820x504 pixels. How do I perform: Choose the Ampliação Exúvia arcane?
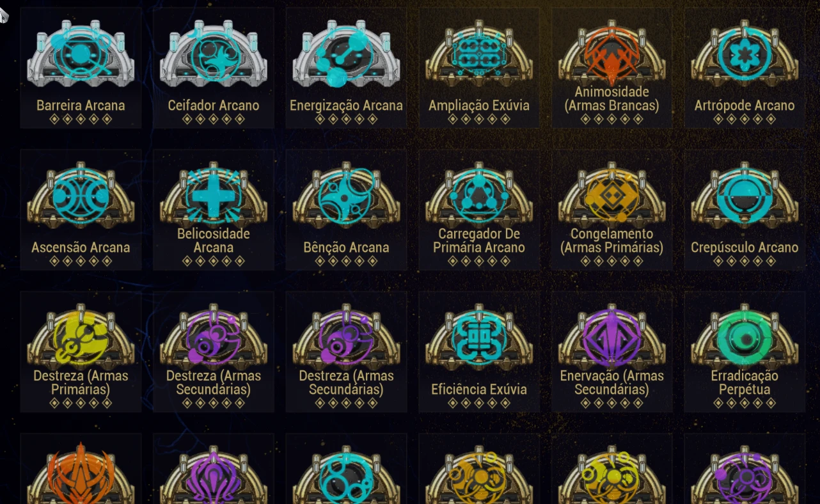[479, 68]
